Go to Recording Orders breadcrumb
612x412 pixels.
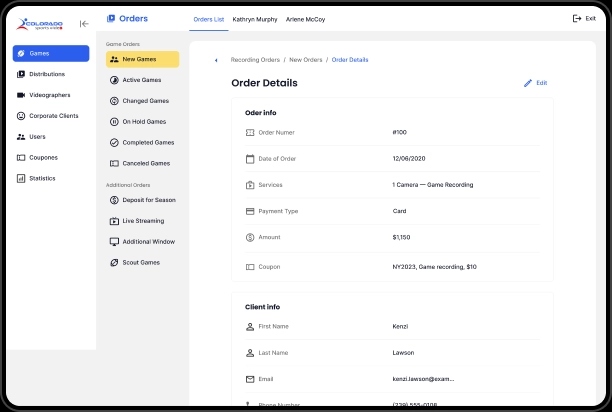coord(254,60)
